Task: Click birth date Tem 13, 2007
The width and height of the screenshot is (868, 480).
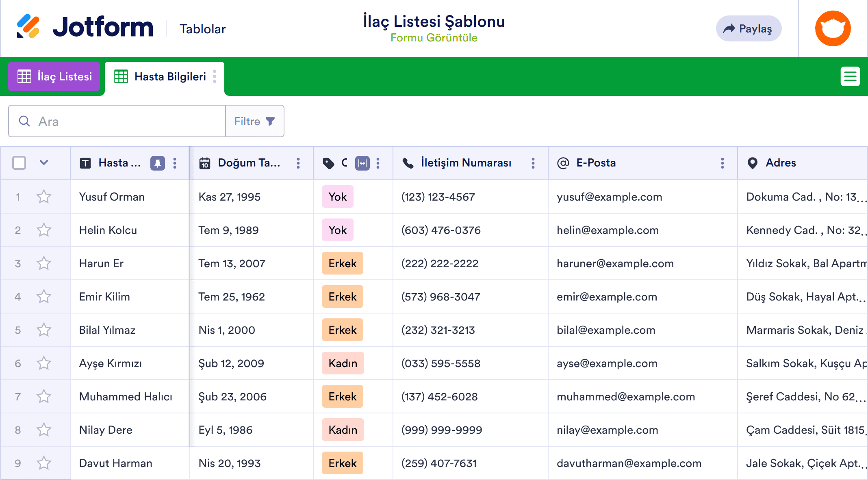Action: tap(232, 264)
